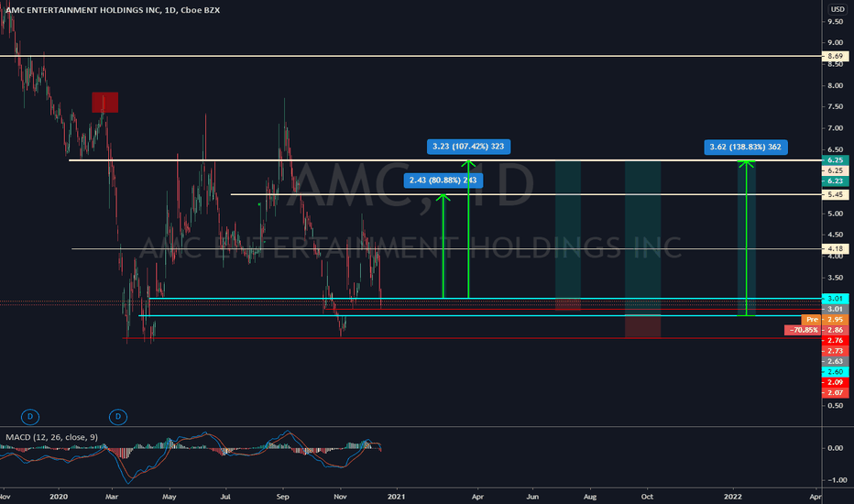Screen dimensions: 854x504
Task: Click the 6.23 price label
Action: click(x=835, y=181)
